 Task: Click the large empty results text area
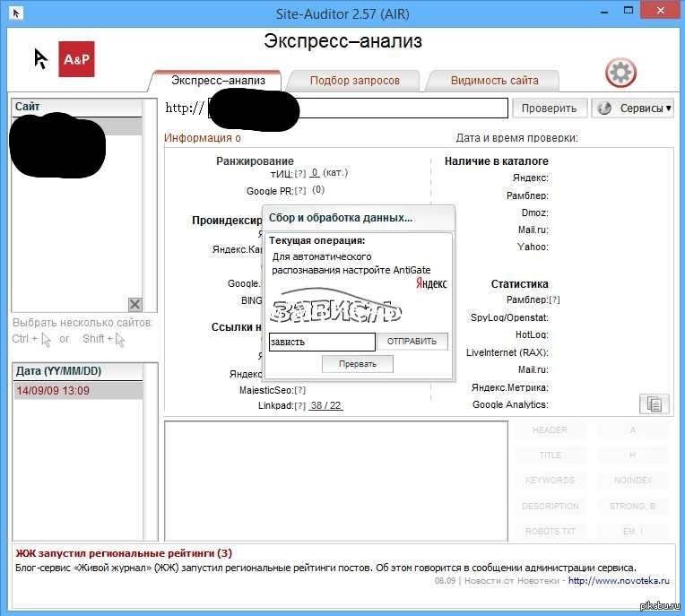(x=336, y=481)
